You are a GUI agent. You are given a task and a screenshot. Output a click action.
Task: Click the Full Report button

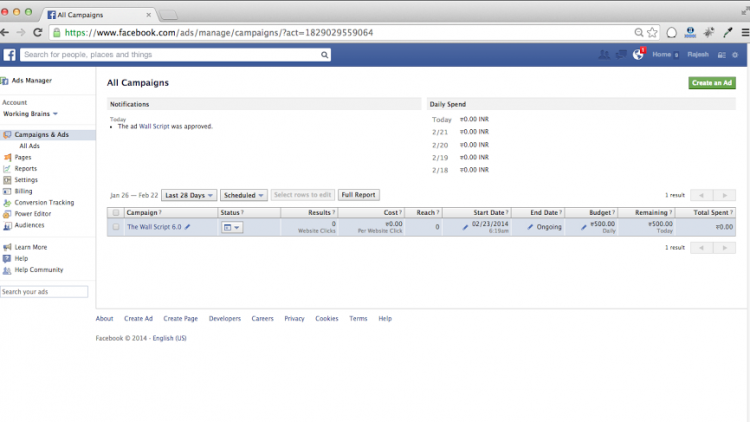[x=358, y=195]
